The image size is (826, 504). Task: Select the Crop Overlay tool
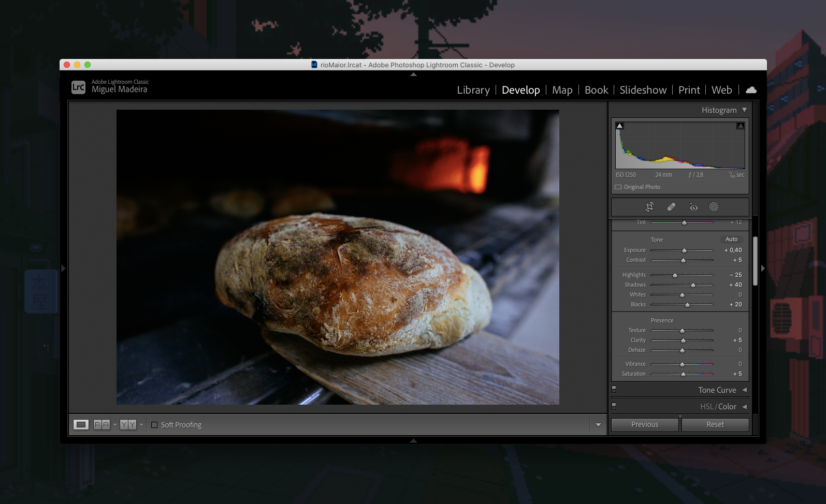point(649,207)
